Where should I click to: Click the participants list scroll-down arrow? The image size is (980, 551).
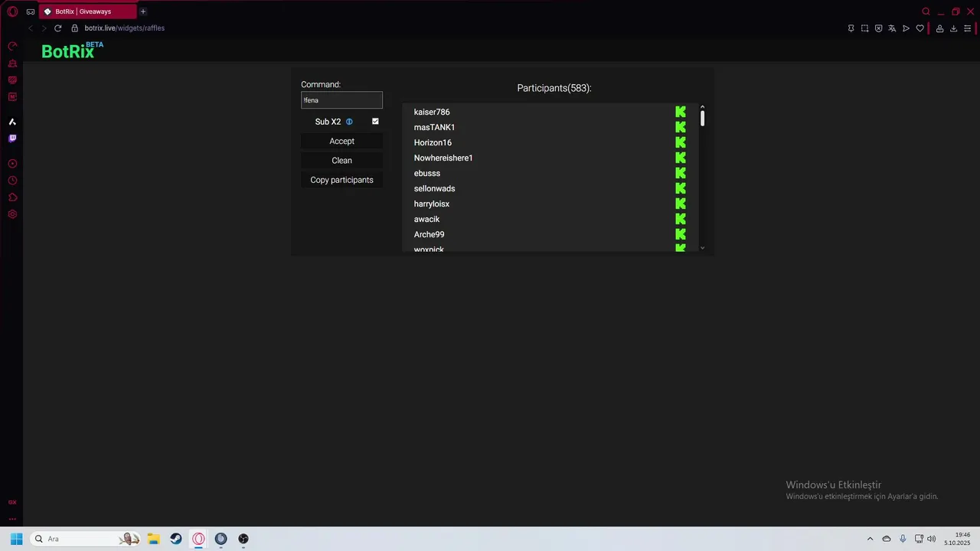pos(702,248)
